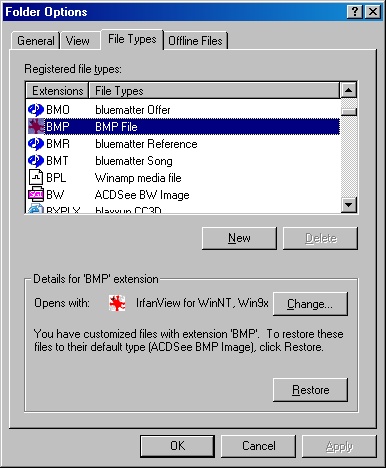Click the File Types column header

tap(214, 91)
